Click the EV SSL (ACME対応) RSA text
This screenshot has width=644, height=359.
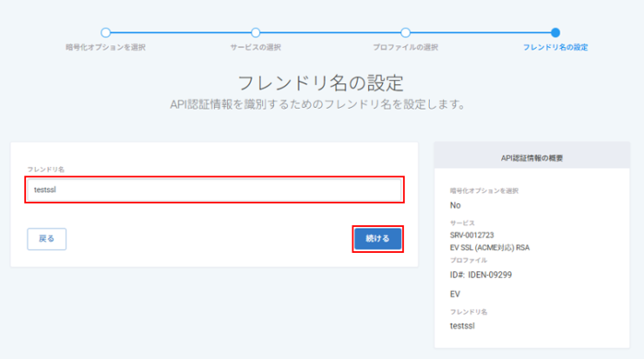tap(490, 248)
